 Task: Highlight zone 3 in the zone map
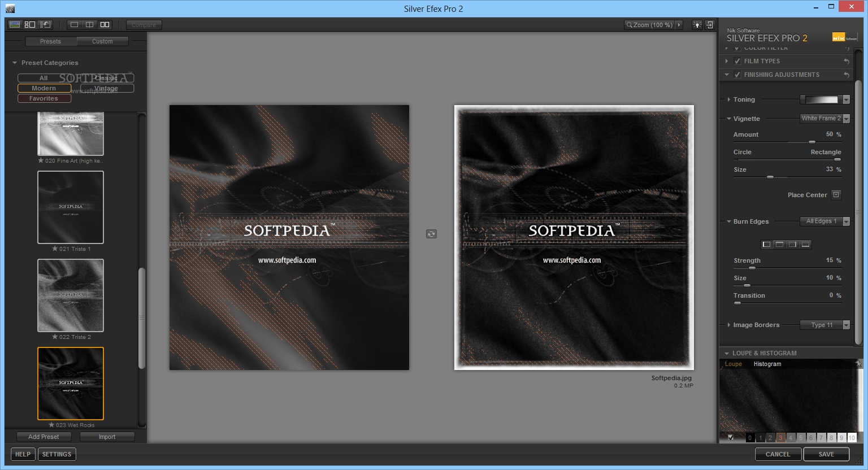[x=780, y=437]
